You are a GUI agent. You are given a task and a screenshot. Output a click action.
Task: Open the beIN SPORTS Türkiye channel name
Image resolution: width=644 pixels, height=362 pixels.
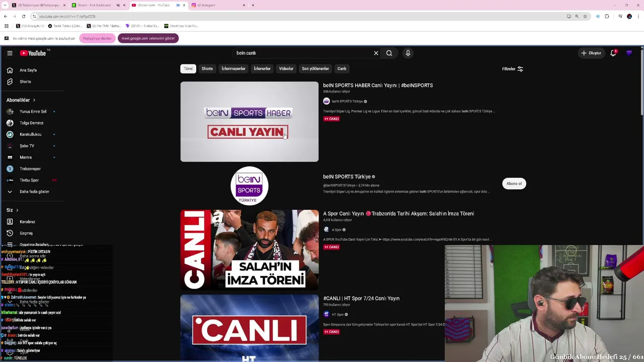(347, 177)
